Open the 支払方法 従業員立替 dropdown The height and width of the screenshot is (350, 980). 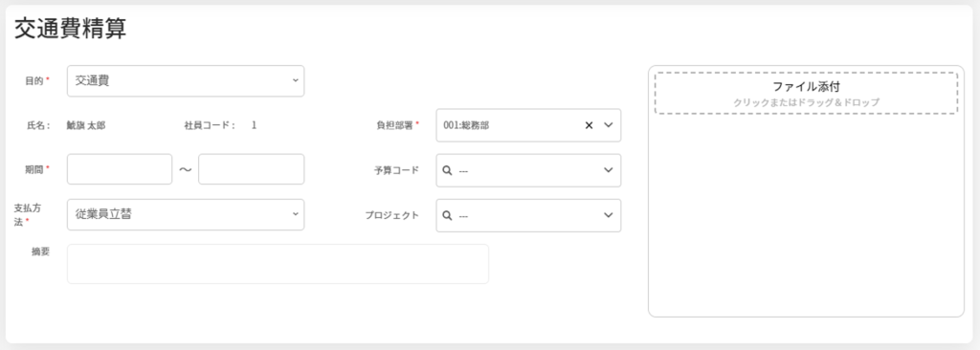tap(186, 215)
